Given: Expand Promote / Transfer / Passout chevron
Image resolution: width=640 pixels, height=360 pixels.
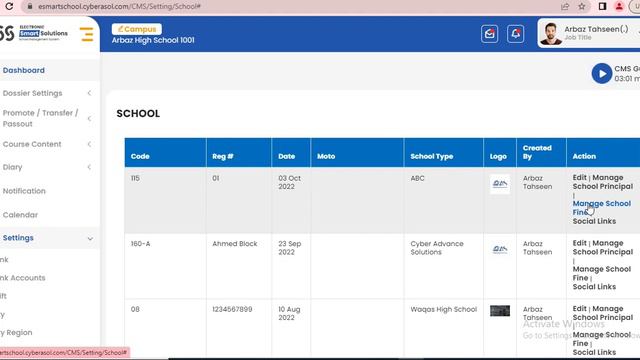Looking at the screenshot, I should tap(89, 118).
